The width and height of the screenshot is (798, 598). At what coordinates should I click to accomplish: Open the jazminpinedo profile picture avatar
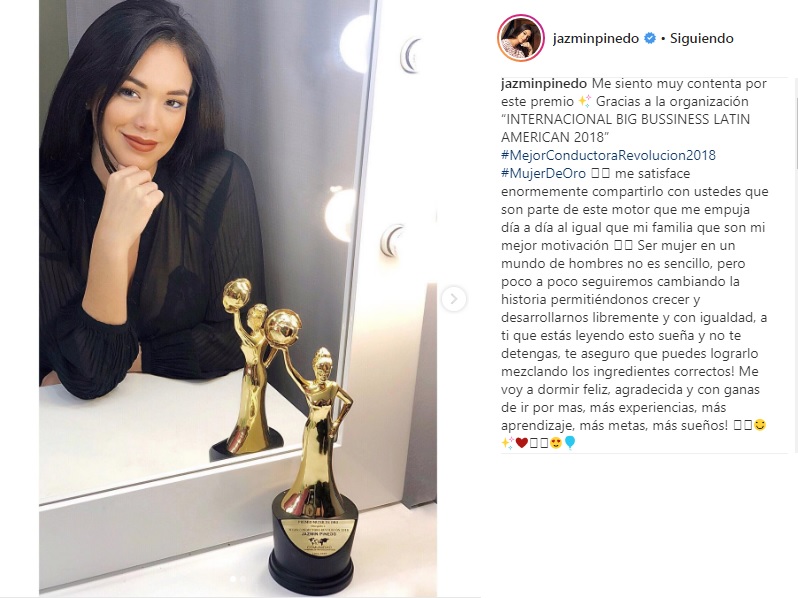tap(521, 39)
